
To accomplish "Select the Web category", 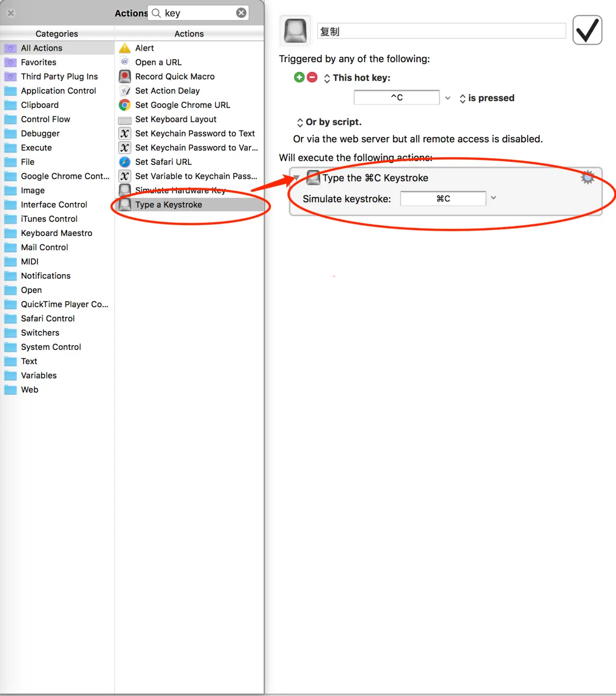I will point(58,390).
